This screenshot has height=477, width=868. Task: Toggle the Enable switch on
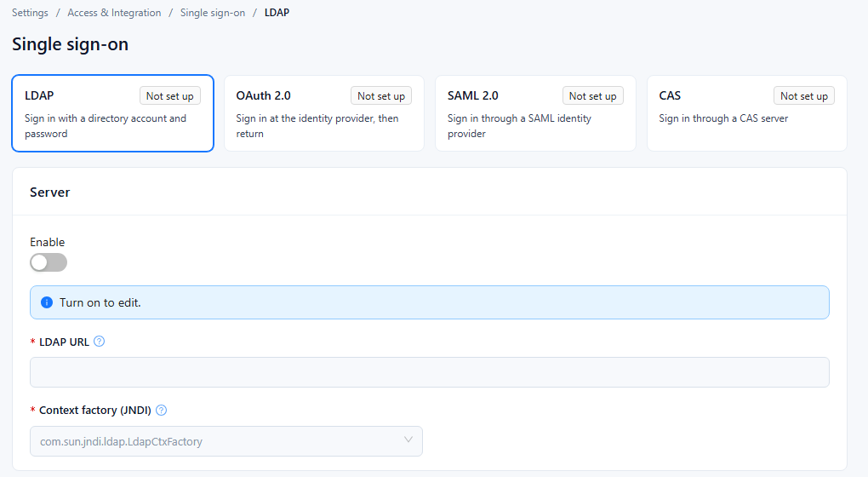49,262
